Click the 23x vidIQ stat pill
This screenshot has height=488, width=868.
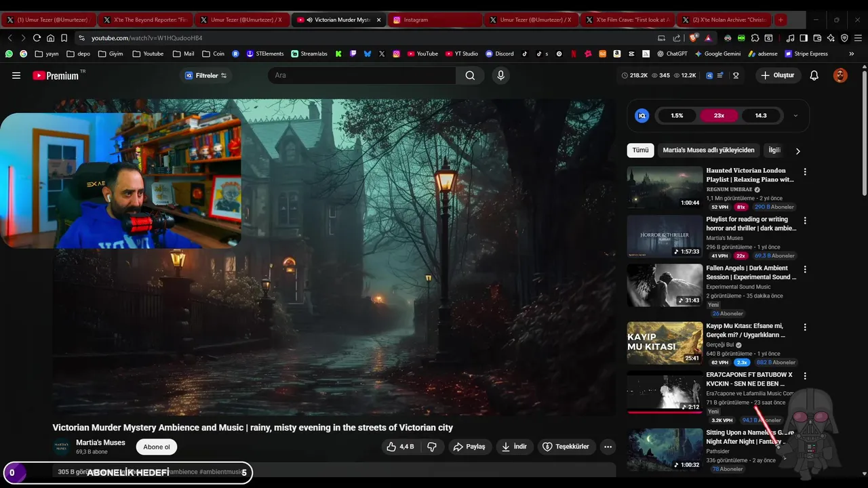pyautogui.click(x=719, y=116)
